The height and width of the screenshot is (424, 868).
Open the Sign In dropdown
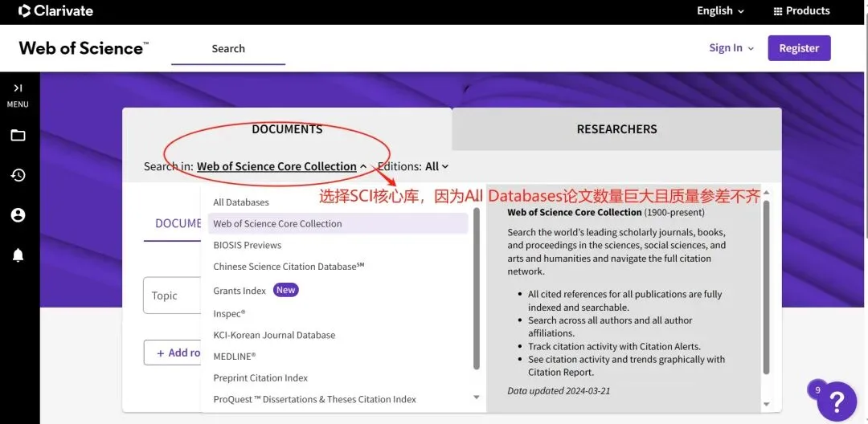tap(731, 48)
